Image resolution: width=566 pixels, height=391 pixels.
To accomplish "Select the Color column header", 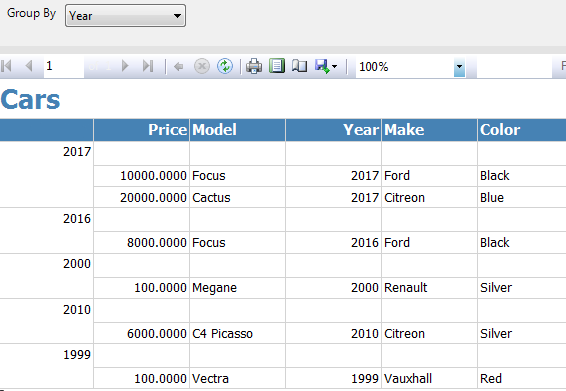I will point(522,130).
